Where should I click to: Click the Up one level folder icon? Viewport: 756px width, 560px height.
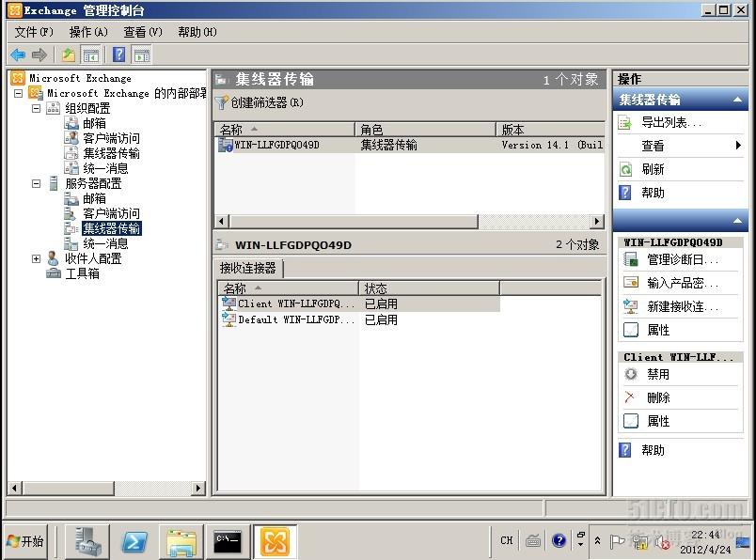[x=69, y=54]
